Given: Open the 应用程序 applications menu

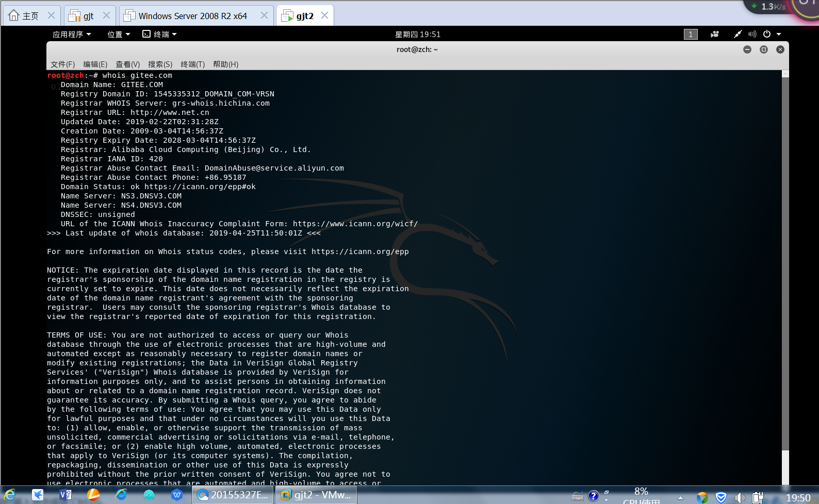Looking at the screenshot, I should click(x=72, y=34).
